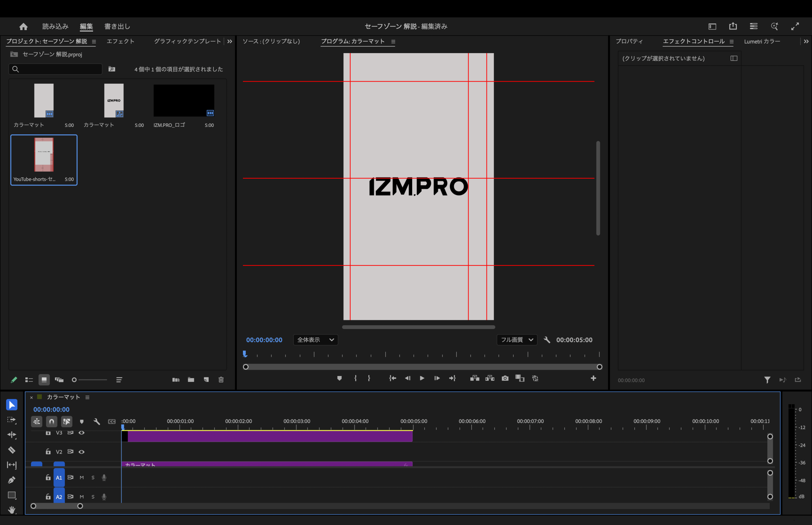Toggle timeline Snap magnet button

(x=51, y=422)
